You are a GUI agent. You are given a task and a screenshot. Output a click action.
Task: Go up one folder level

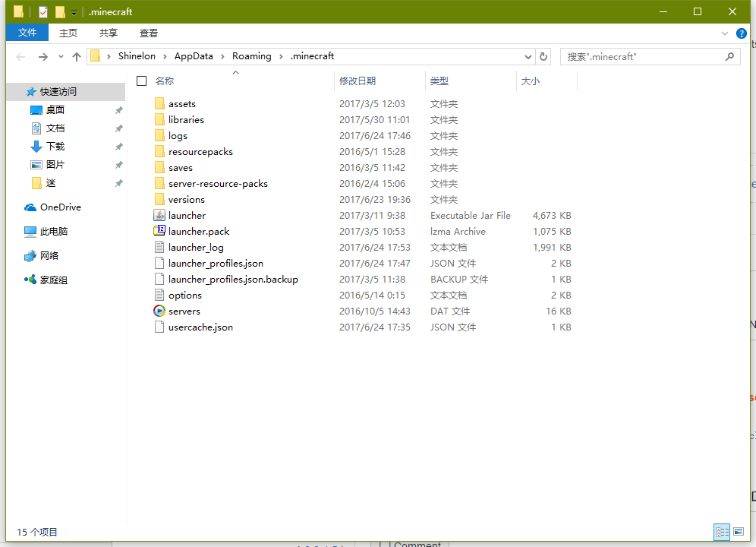pyautogui.click(x=76, y=57)
